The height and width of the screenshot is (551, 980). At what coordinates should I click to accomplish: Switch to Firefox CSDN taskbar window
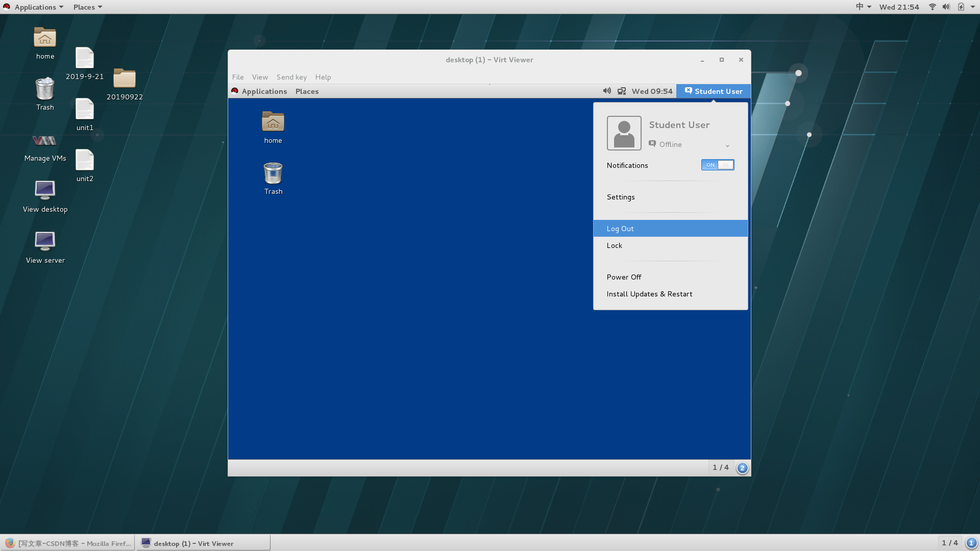tap(68, 543)
